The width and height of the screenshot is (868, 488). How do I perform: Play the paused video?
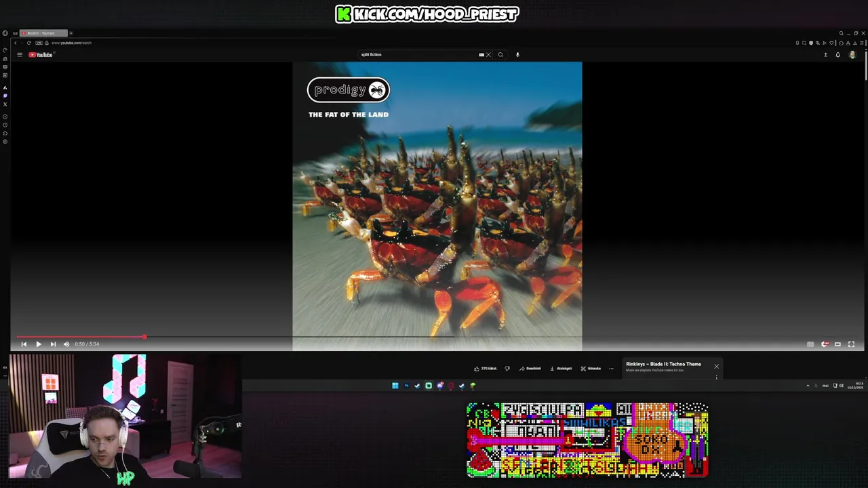39,344
